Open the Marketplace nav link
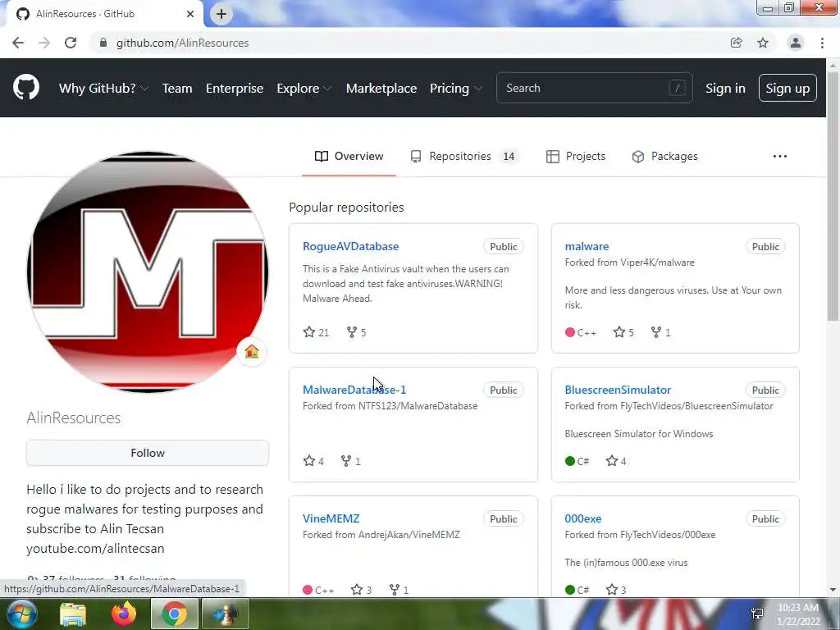The height and width of the screenshot is (630, 840). click(381, 88)
